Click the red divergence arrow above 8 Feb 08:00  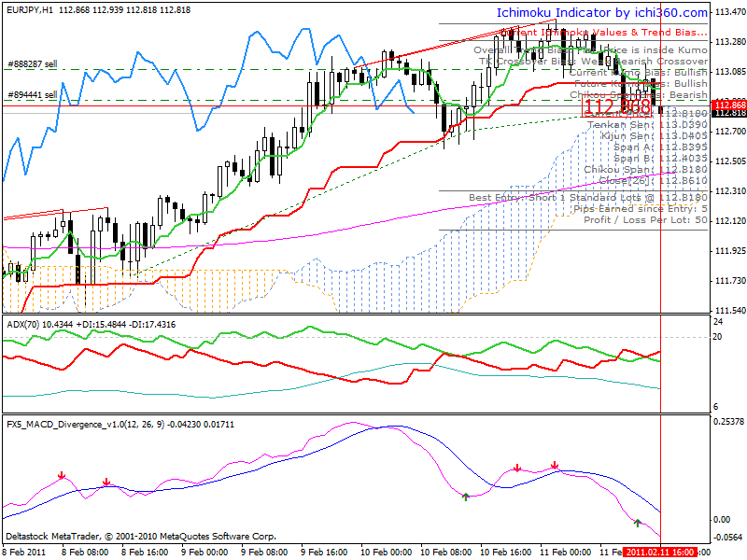62,475
